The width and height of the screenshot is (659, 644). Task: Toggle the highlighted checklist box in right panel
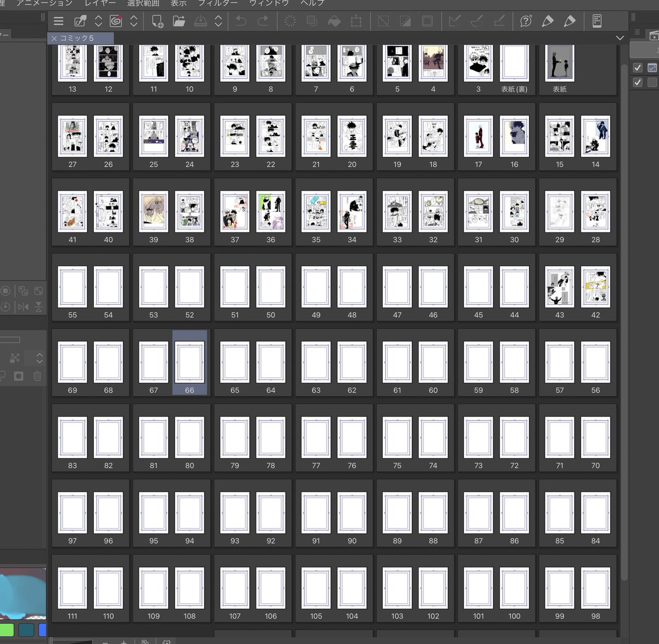pyautogui.click(x=652, y=68)
